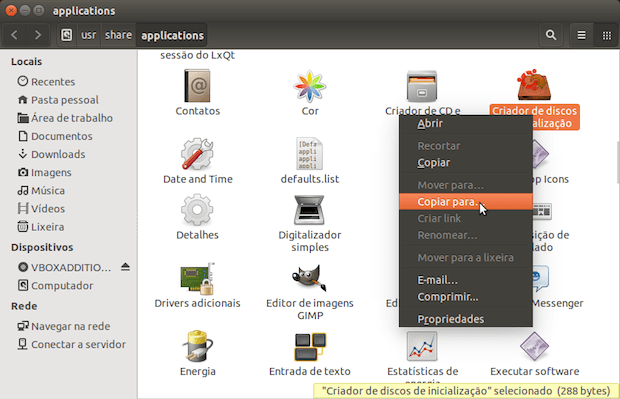Select the Cor color settings icon
This screenshot has width=620, height=399.
310,86
